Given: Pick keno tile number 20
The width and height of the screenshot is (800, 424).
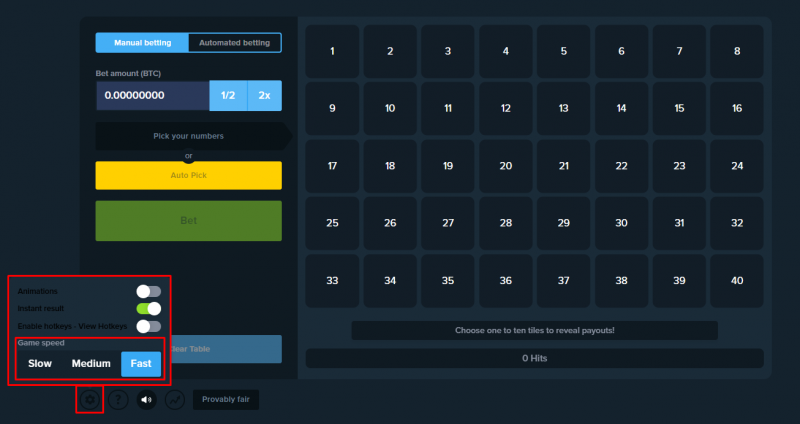Looking at the screenshot, I should (506, 166).
